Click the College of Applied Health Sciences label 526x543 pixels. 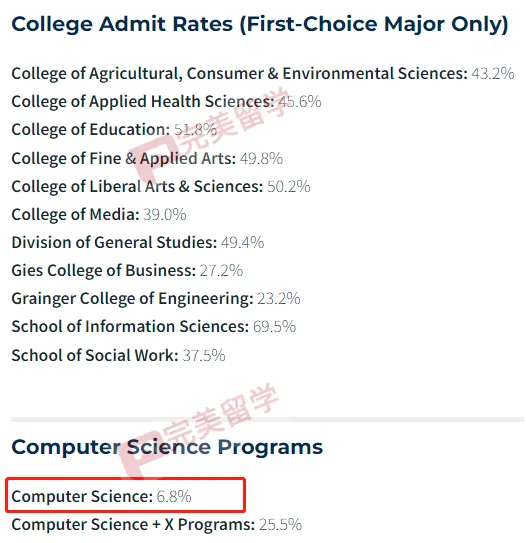point(143,102)
